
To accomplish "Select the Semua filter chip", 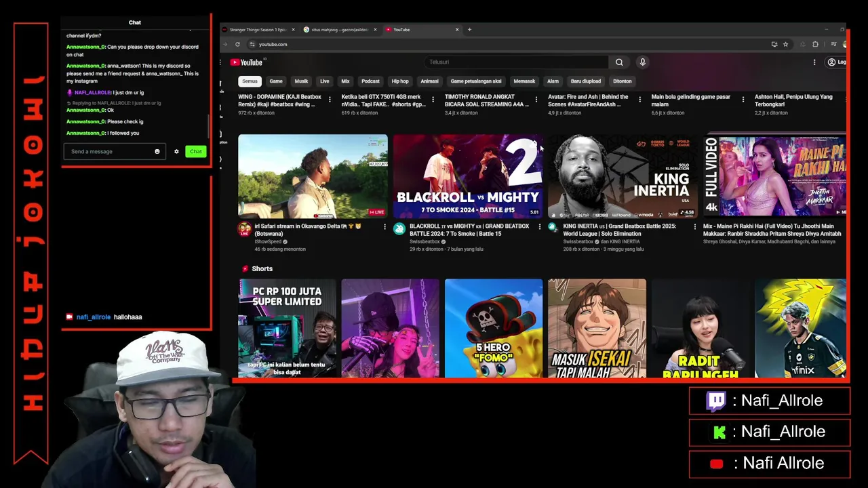I will (x=250, y=81).
